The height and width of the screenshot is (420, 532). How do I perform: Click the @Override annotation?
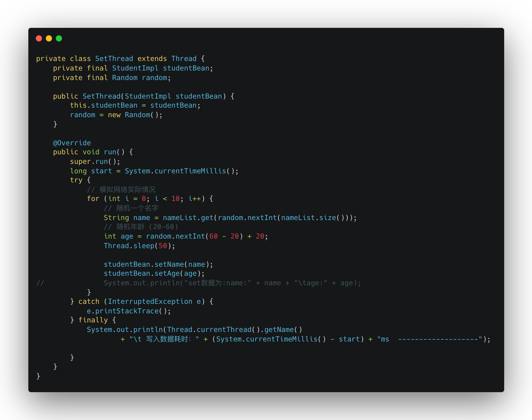(72, 143)
